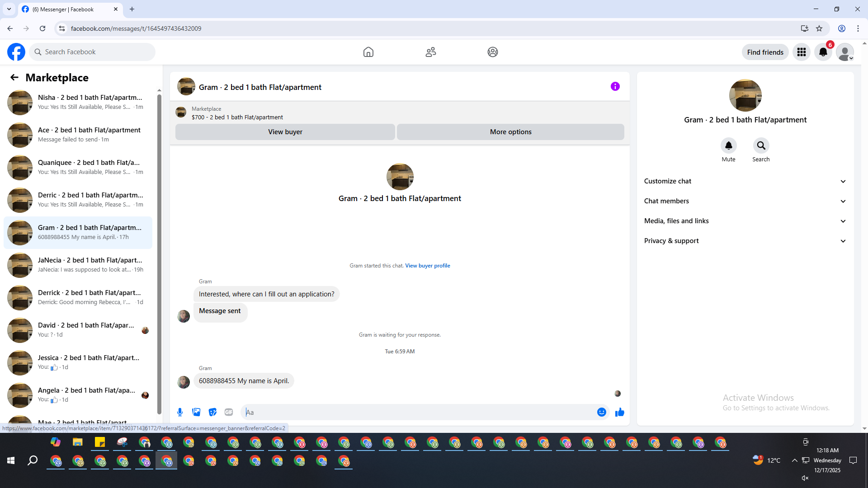Open the Groups icon in top navigation
This screenshot has height=488, width=868.
click(x=493, y=52)
